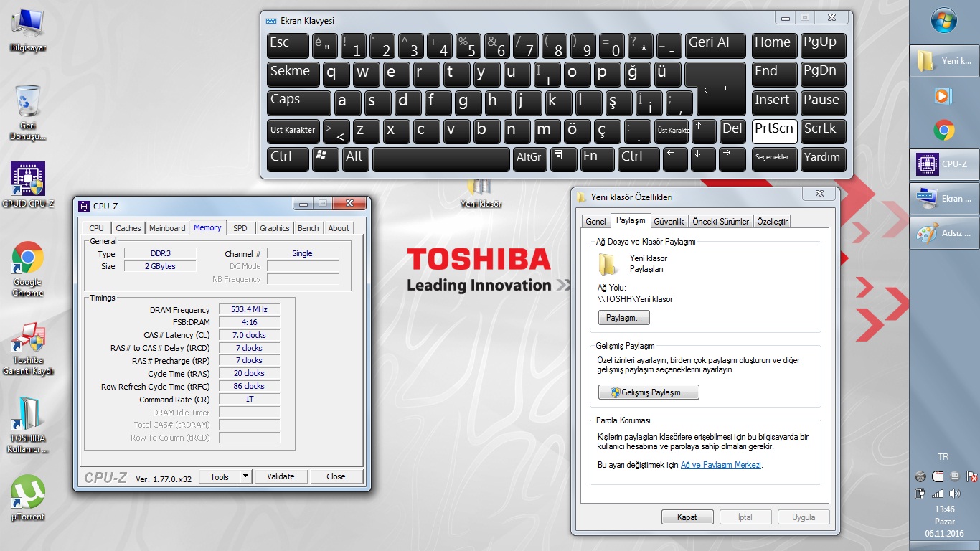Toggle the Caps key on the on-screen keyboard
Screen dimensions: 980x551
[298, 101]
